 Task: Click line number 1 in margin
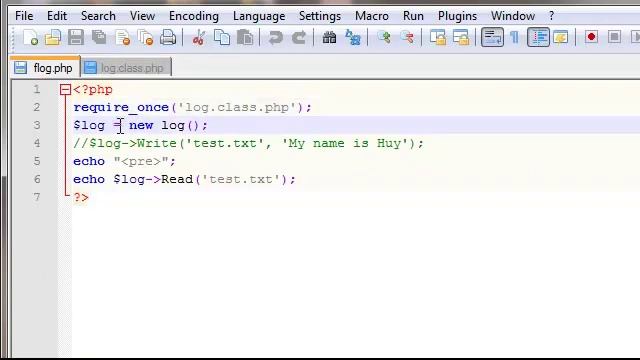[37, 89]
